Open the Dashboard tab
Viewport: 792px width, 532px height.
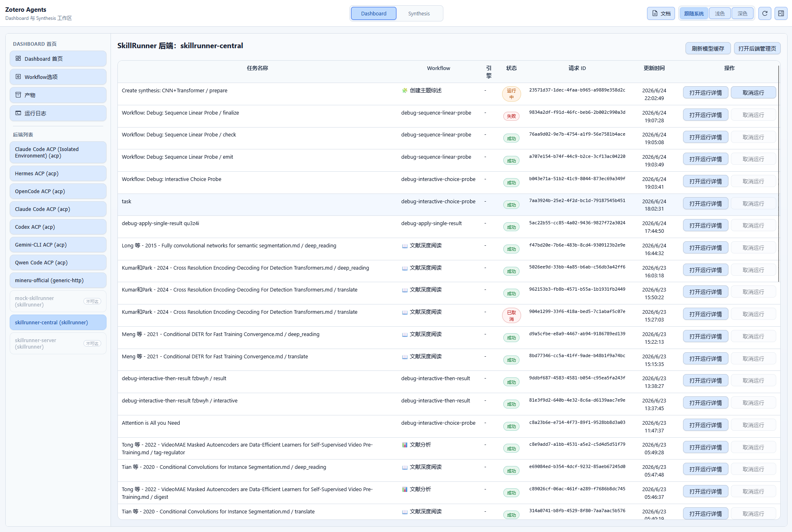click(x=373, y=13)
